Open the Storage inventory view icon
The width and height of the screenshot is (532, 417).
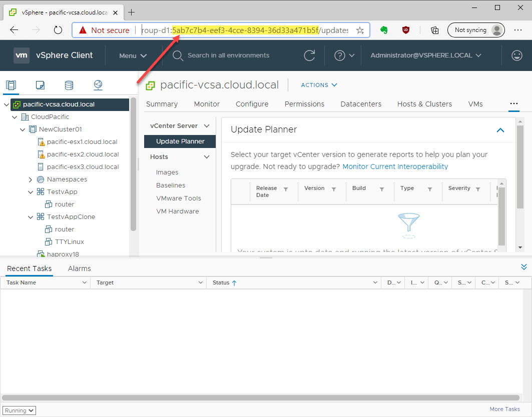click(x=69, y=85)
